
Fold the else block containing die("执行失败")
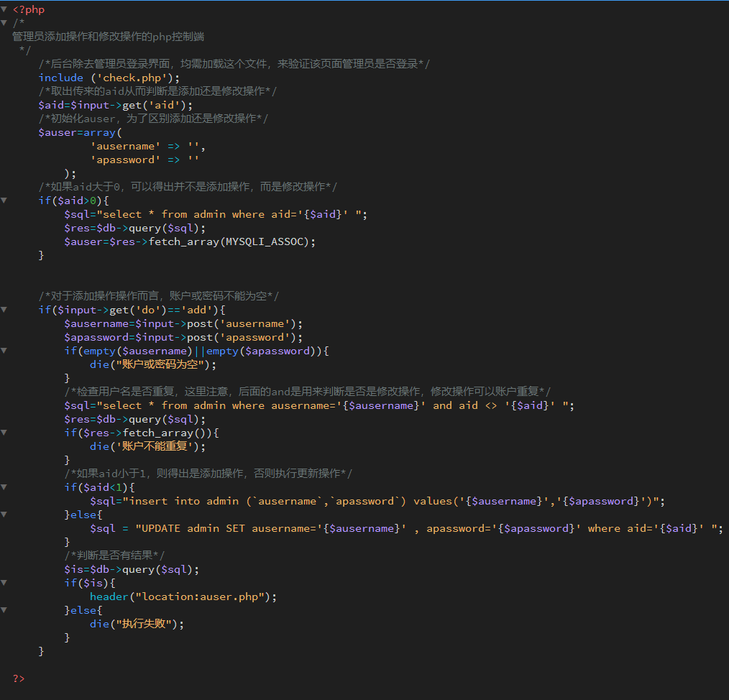pyautogui.click(x=4, y=610)
